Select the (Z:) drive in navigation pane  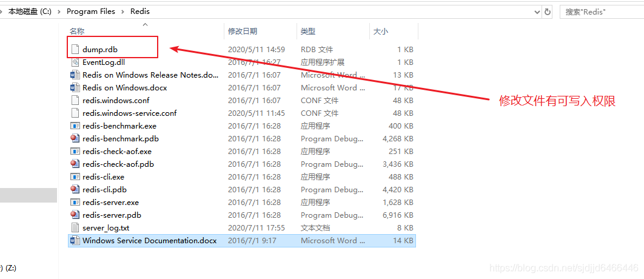pos(10,268)
